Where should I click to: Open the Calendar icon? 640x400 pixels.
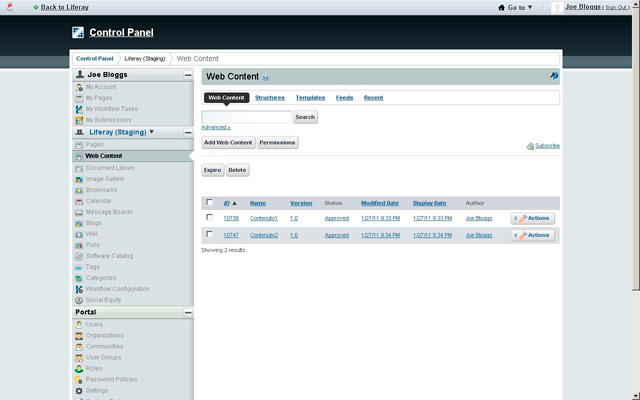pyautogui.click(x=79, y=201)
